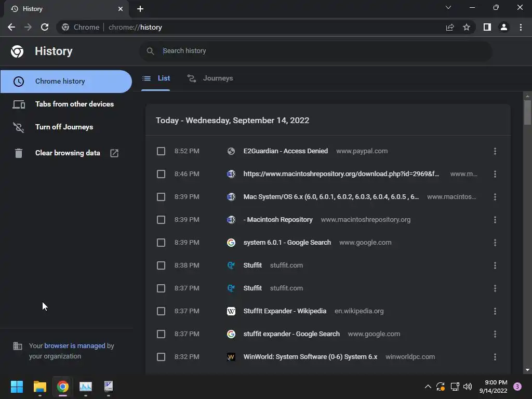Check the system 6.0.1 Google Search entry

(x=161, y=243)
